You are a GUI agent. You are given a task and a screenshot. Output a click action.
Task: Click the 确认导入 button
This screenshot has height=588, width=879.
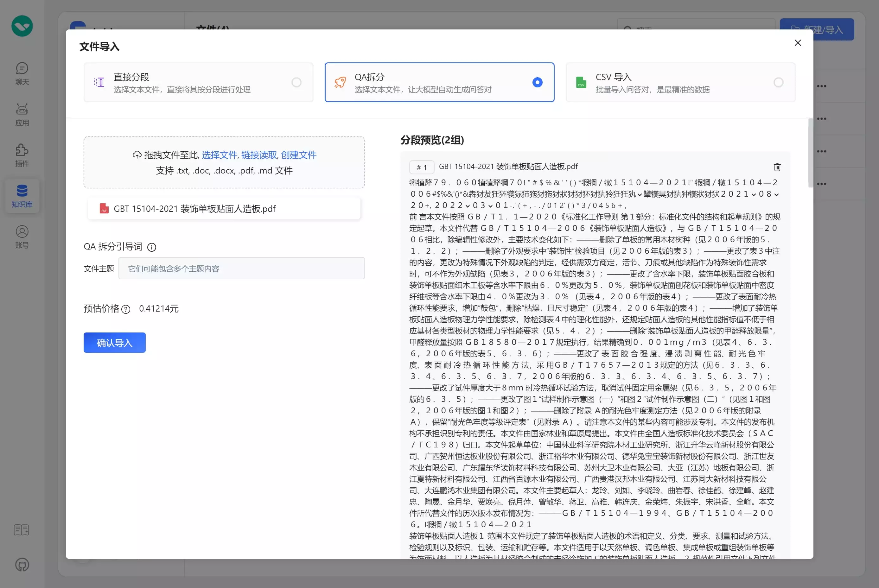[114, 342]
